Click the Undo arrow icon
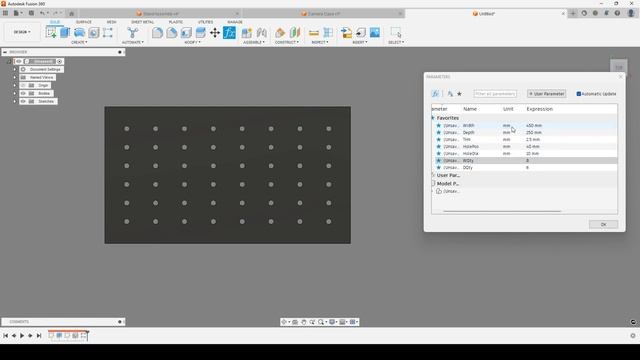 [42, 13]
